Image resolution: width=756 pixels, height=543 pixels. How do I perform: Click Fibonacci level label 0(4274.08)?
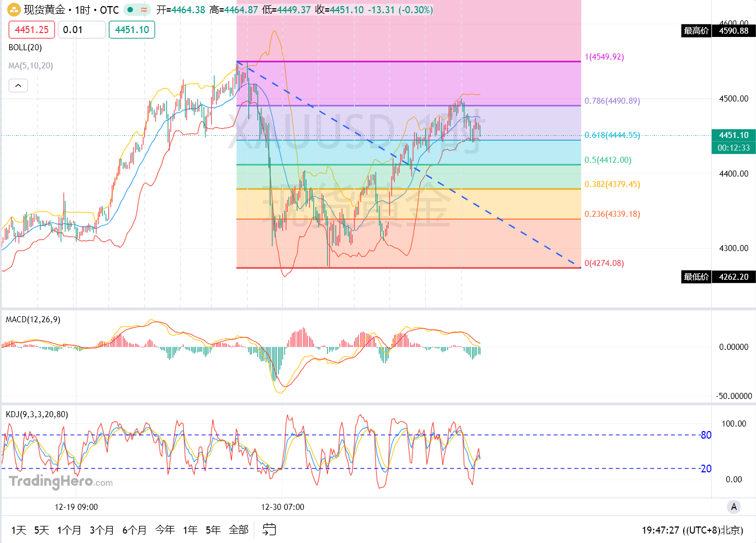click(604, 263)
